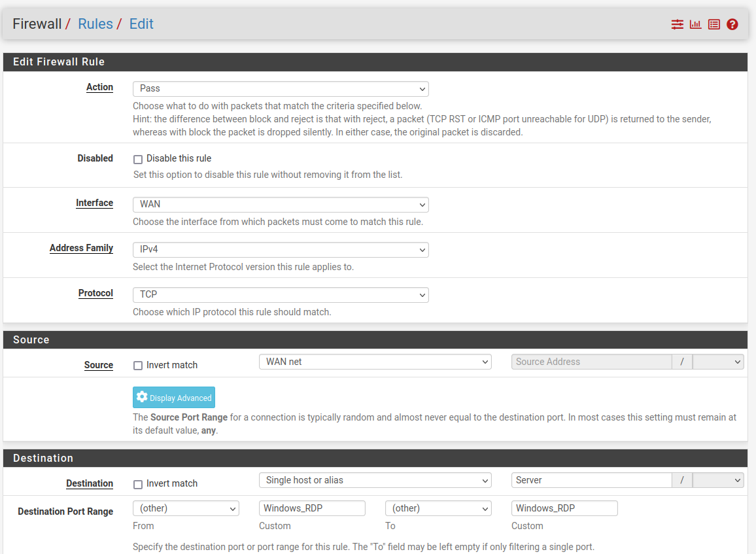756x554 pixels.
Task: Open the Source dropdown set to WAN net
Action: [375, 361]
